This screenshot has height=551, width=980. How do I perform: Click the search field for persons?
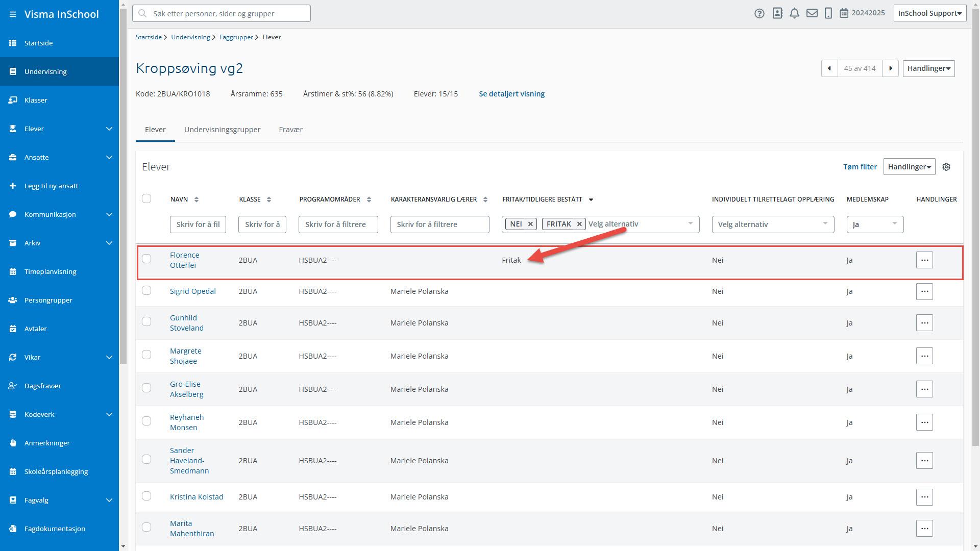coord(222,14)
